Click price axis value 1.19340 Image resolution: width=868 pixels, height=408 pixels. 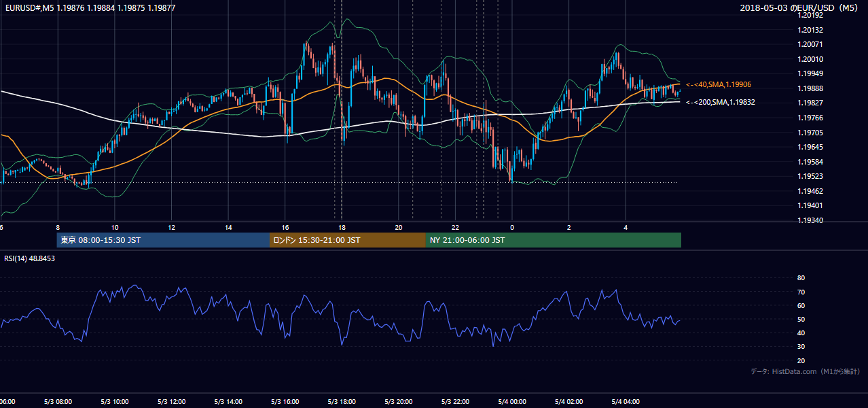(x=811, y=220)
